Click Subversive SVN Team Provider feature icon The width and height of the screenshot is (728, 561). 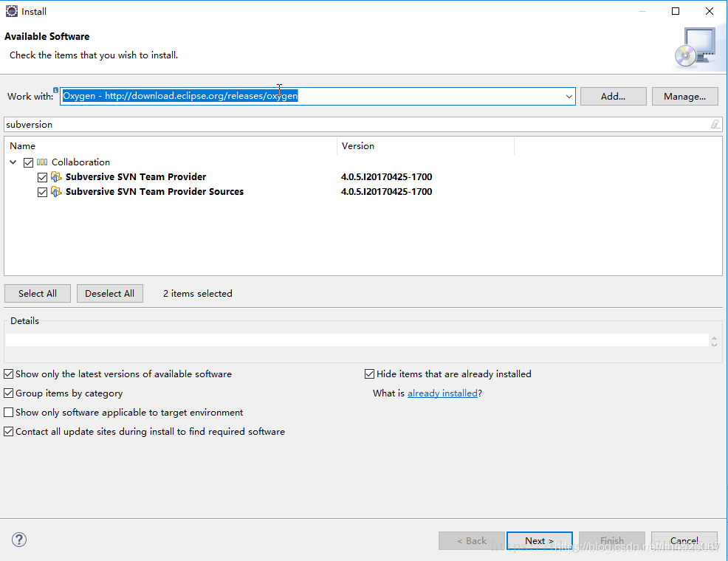click(x=56, y=177)
